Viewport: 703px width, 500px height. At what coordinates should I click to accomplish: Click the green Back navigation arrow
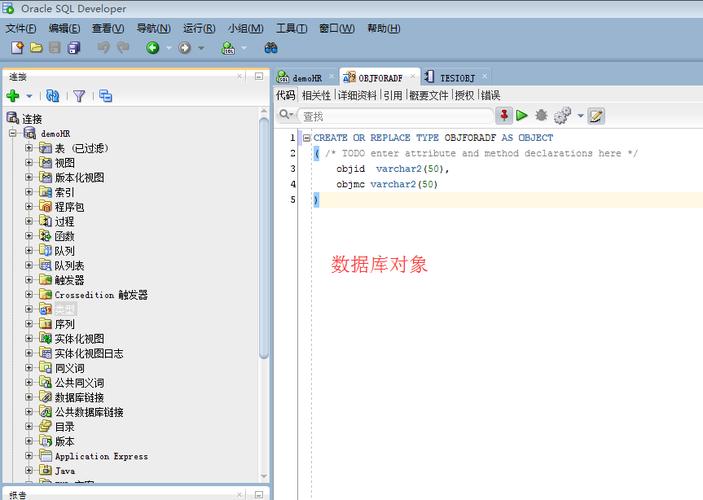(152, 47)
